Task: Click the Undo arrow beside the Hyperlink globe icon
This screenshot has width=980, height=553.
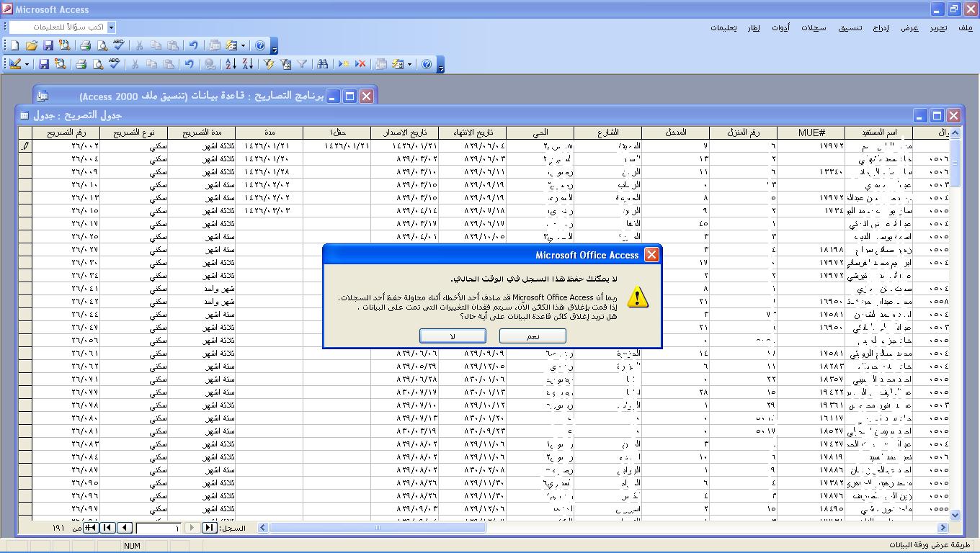Action: tap(189, 64)
